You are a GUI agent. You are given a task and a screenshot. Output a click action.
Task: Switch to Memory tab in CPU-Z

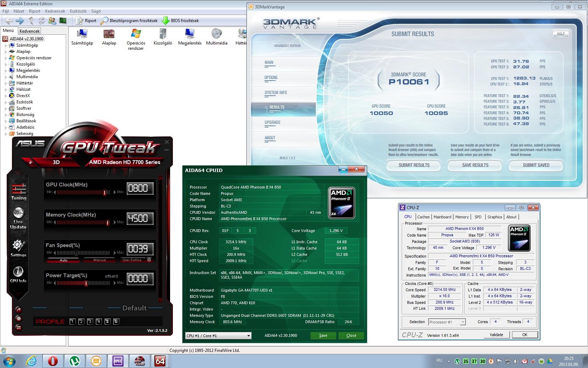pyautogui.click(x=462, y=217)
